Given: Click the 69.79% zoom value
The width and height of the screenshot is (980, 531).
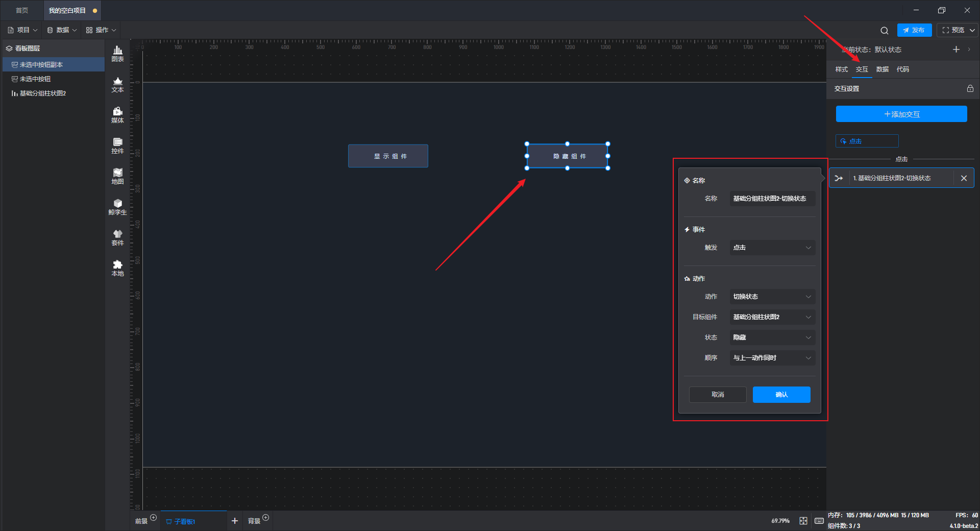Looking at the screenshot, I should 780,521.
